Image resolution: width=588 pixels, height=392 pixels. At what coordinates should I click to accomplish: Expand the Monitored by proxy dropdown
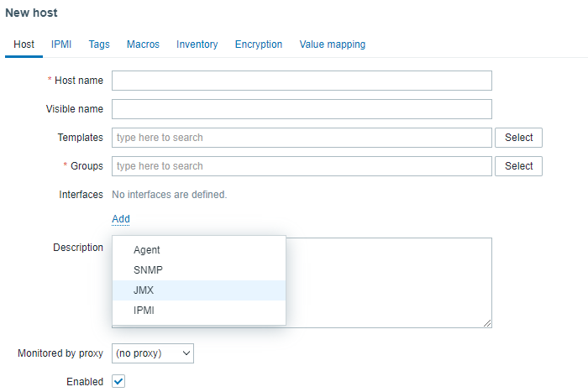coord(153,353)
